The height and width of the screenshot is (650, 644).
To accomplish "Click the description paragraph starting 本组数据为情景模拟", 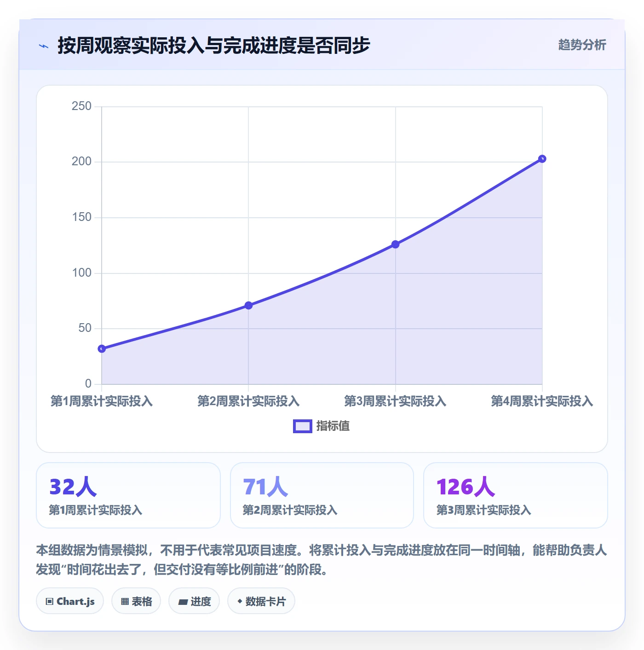I will click(322, 560).
